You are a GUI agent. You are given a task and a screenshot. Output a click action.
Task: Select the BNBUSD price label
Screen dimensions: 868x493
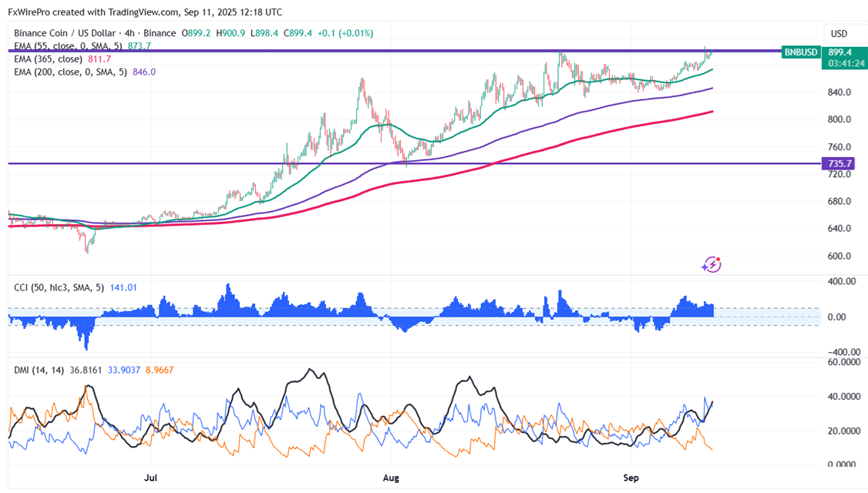tap(801, 52)
